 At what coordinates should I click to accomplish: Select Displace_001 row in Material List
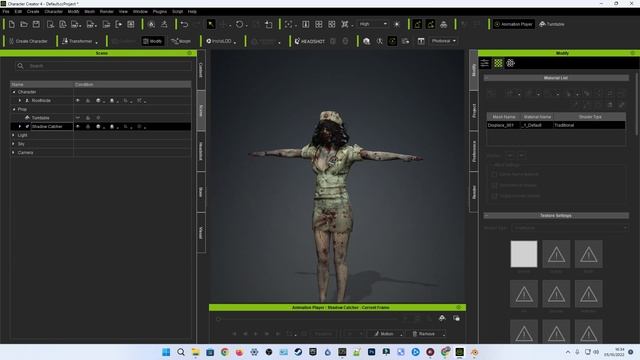(x=556, y=125)
